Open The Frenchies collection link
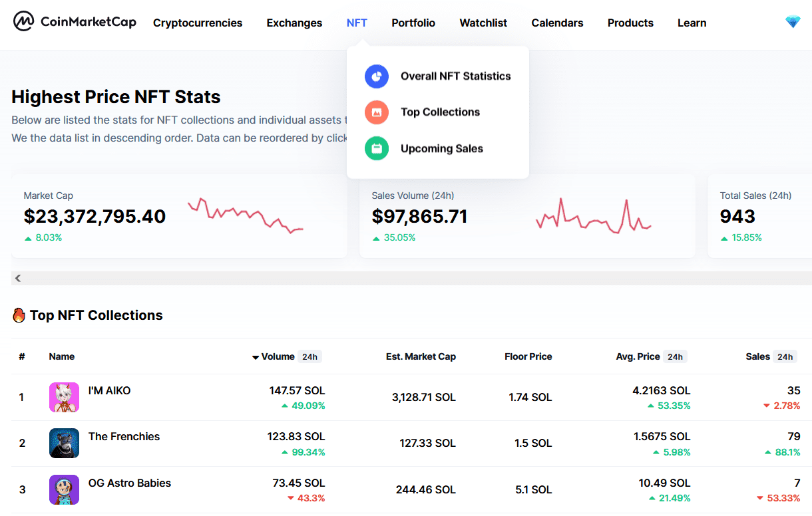This screenshot has width=812, height=516. click(124, 436)
